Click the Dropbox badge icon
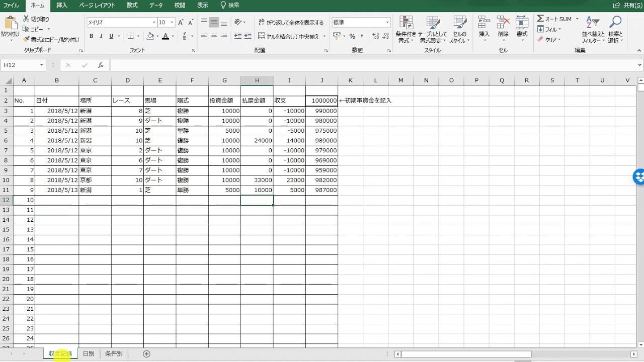 [x=639, y=177]
